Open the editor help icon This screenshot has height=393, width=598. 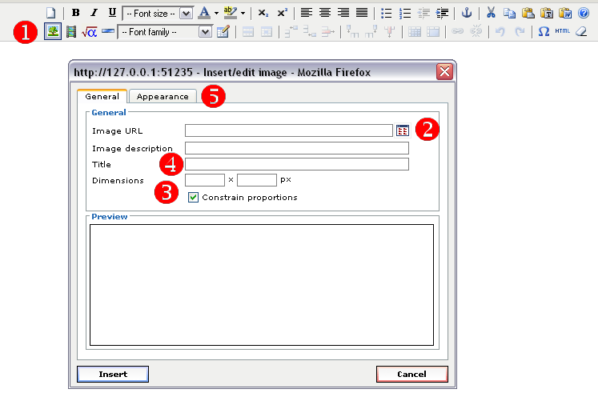point(584,13)
